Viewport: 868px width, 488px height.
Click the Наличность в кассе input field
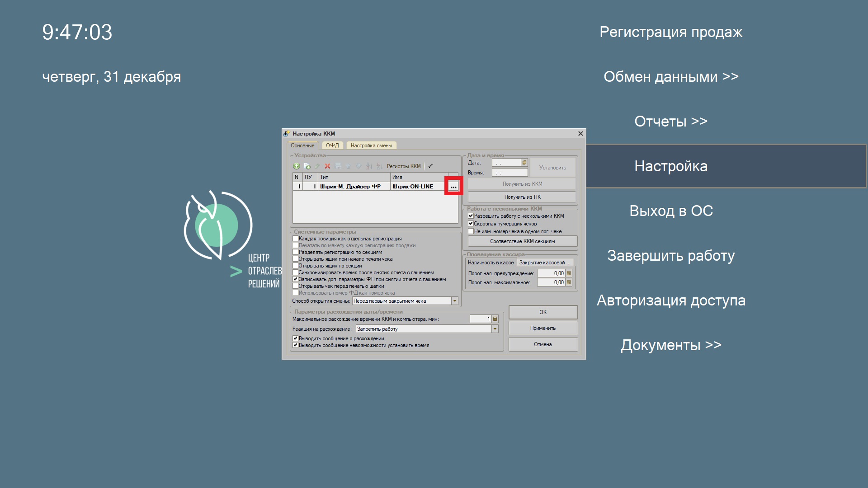coord(489,262)
